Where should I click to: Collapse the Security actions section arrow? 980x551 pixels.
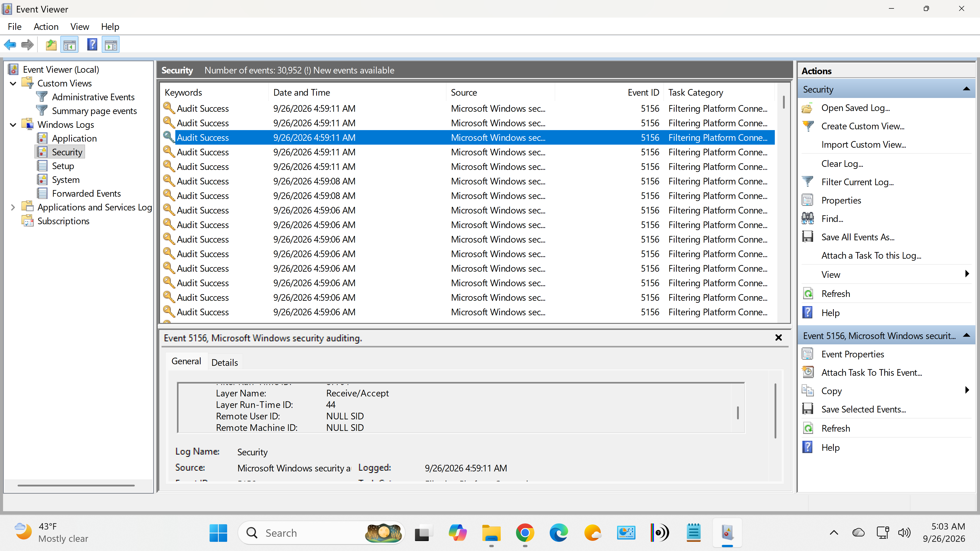click(966, 89)
